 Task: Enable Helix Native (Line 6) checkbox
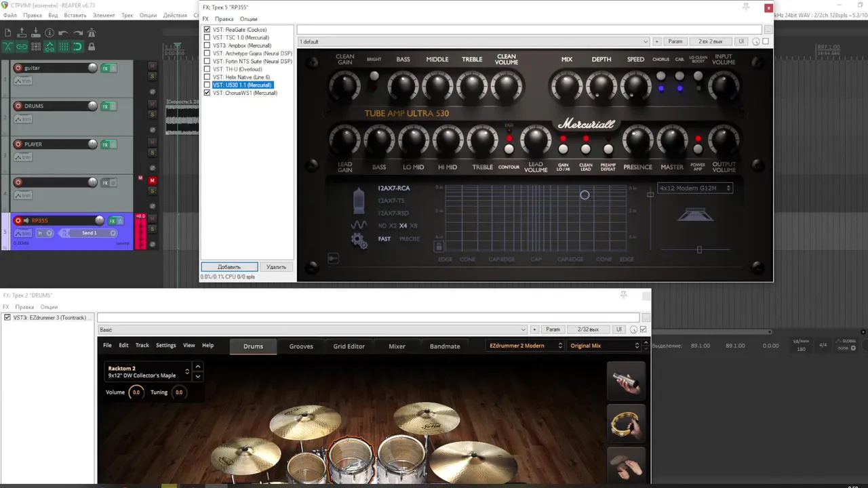[x=208, y=77]
